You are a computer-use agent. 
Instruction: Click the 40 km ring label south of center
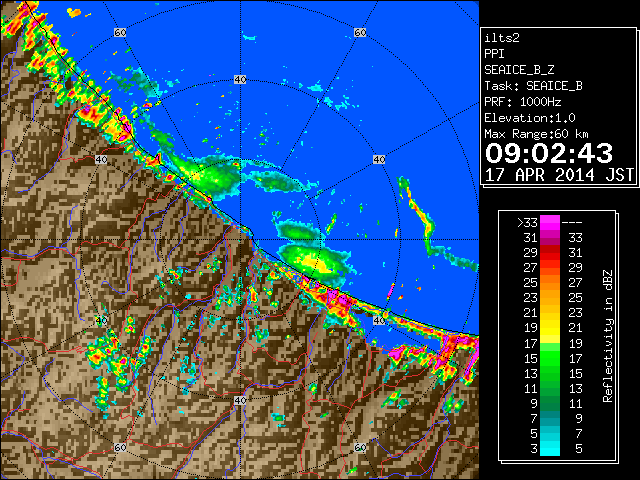pos(240,400)
